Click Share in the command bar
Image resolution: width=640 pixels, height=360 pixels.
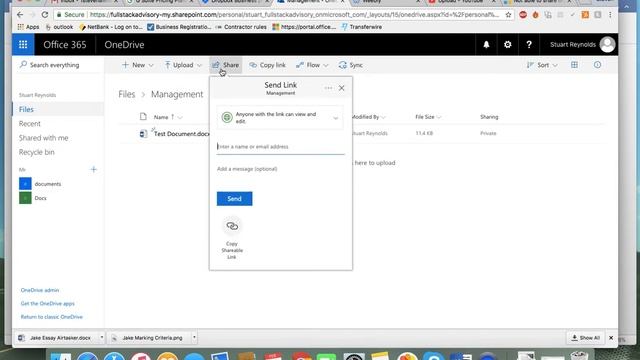point(226,65)
